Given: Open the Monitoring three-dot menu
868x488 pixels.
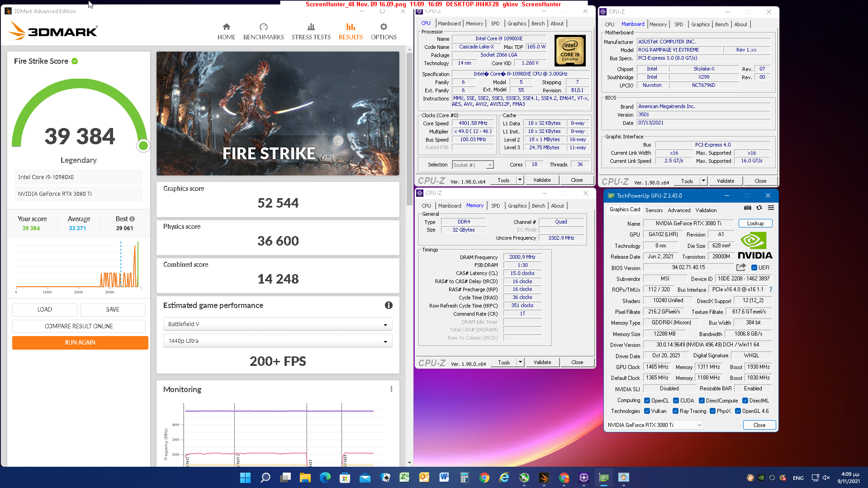Looking at the screenshot, I should (x=391, y=389).
